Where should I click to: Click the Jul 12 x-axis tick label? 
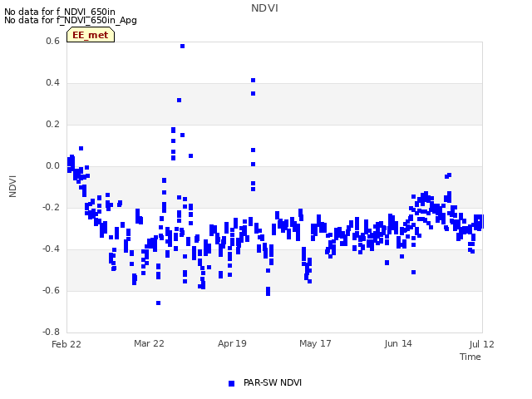(482, 344)
